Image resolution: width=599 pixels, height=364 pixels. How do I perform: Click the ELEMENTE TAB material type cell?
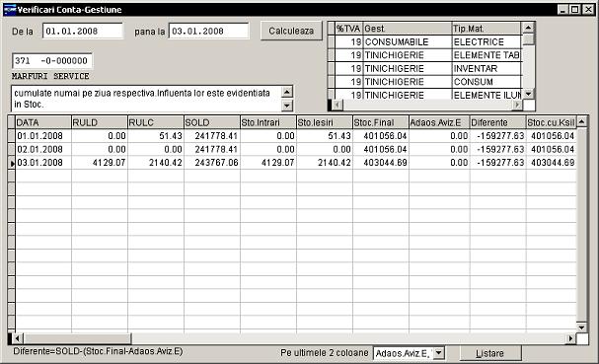[487, 55]
